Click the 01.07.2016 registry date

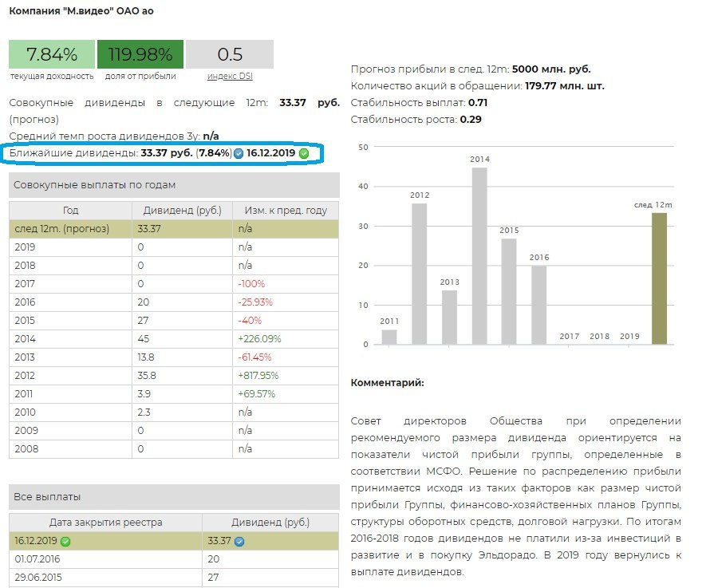pos(37,559)
